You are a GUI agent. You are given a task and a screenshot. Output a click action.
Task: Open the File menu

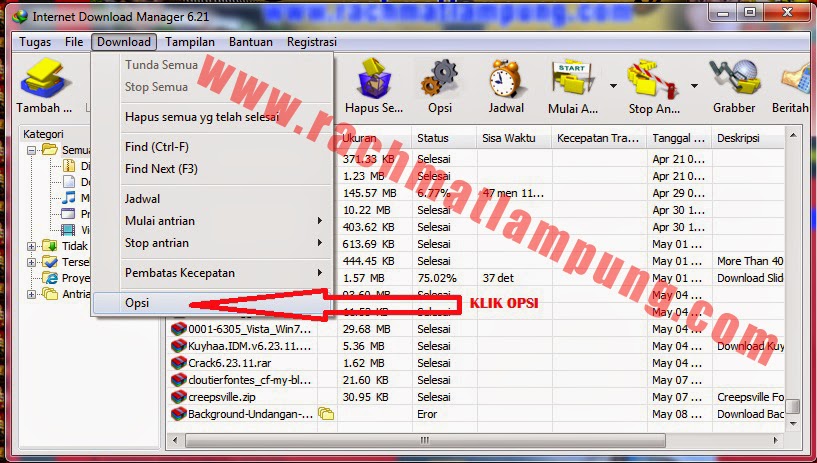pyautogui.click(x=74, y=42)
